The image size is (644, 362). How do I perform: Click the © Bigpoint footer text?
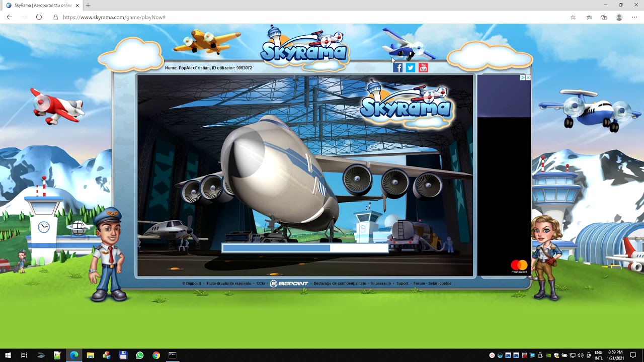192,284
